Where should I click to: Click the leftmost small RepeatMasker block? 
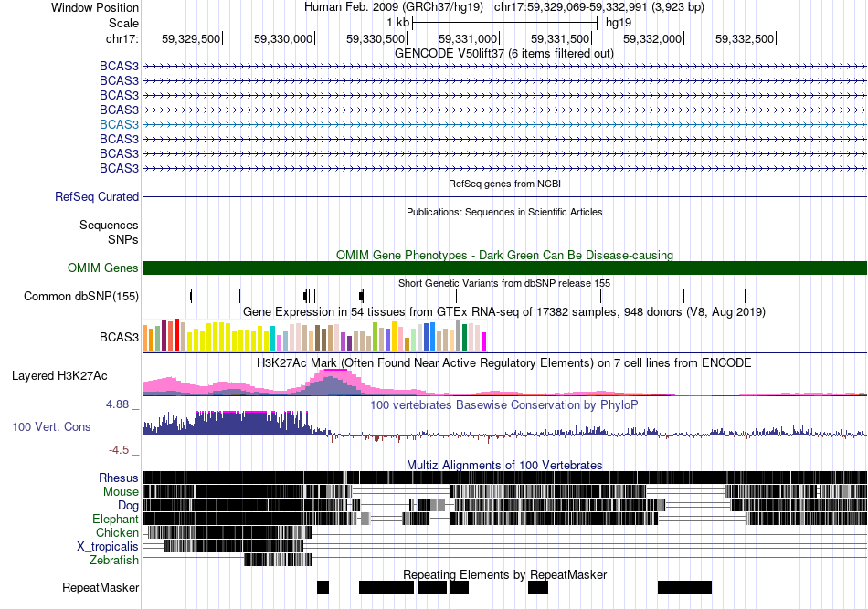click(x=323, y=587)
